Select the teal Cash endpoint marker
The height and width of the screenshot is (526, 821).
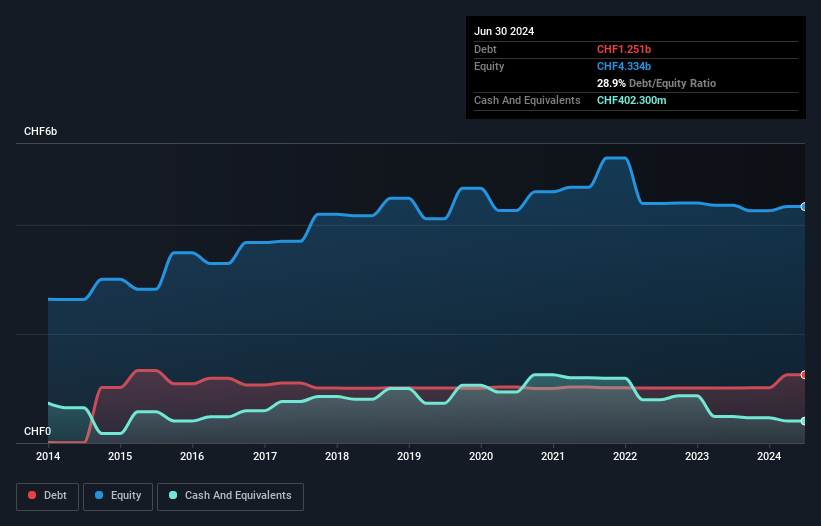click(x=804, y=421)
